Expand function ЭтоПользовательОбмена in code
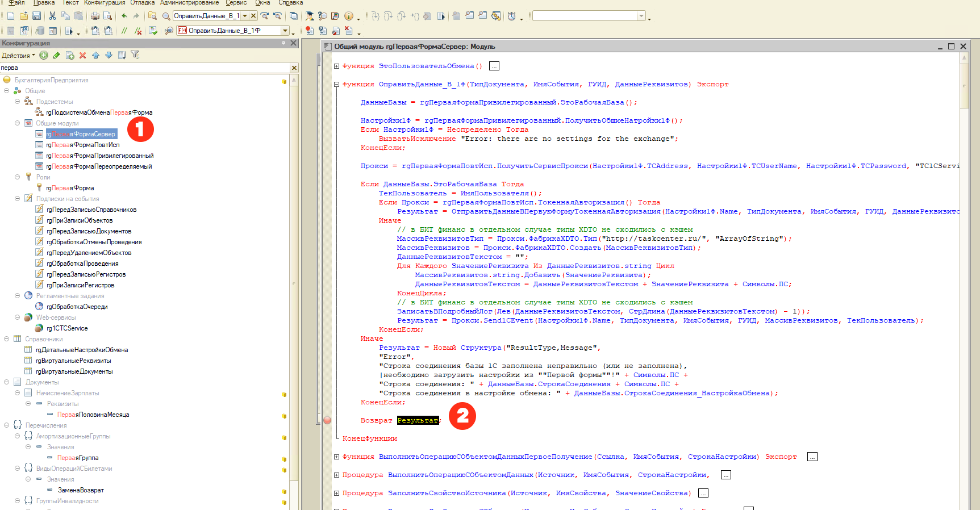 336,66
